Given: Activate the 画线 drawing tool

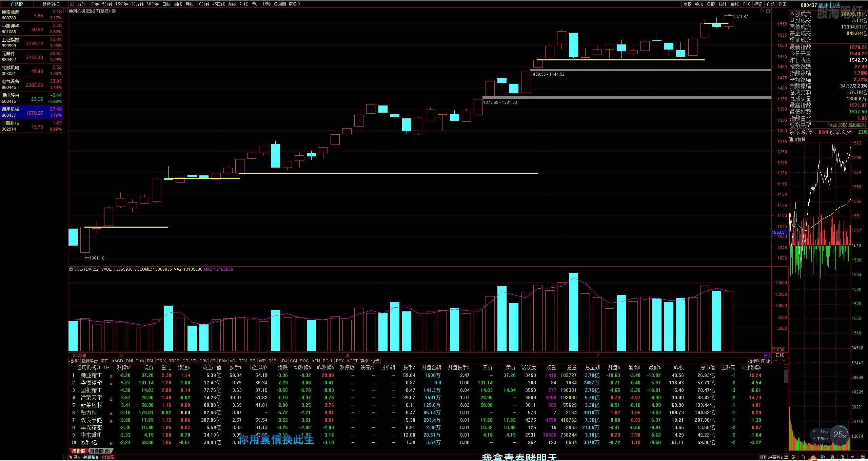Looking at the screenshot, I should pos(734,4).
